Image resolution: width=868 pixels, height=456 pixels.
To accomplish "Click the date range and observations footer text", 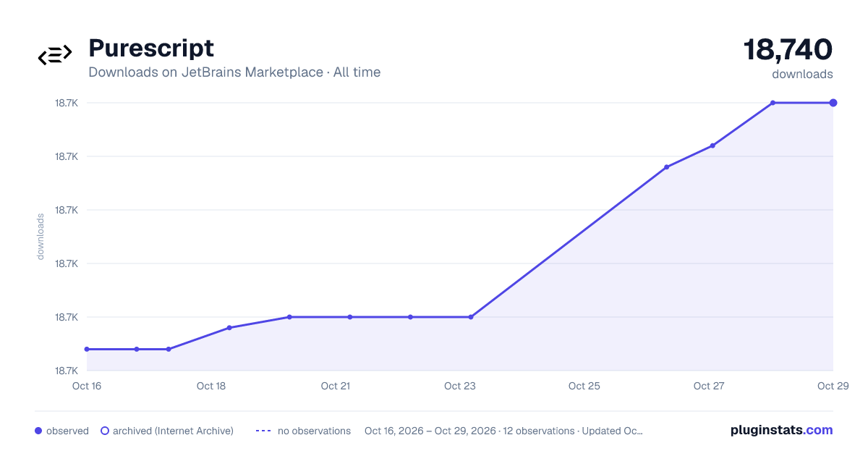I will click(503, 431).
